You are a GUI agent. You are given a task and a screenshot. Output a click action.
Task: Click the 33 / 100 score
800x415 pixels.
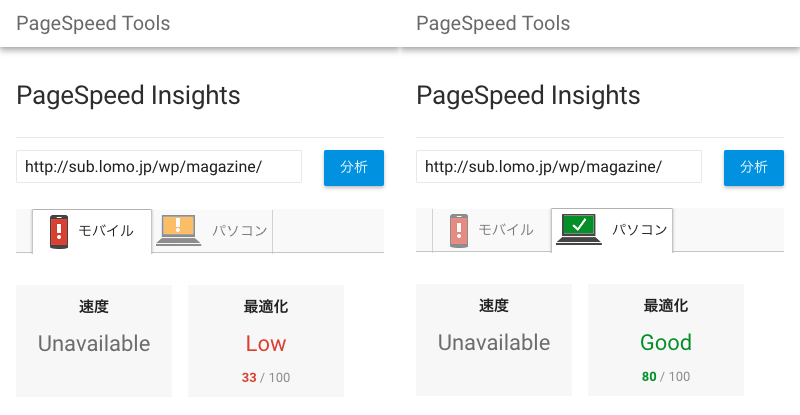(266, 378)
